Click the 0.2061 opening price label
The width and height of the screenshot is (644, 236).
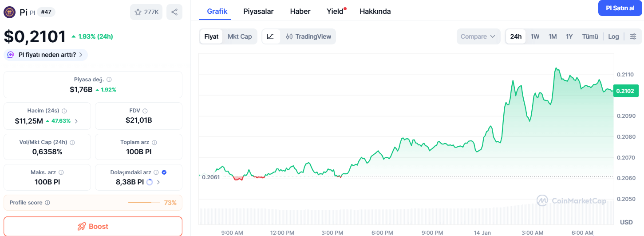(x=210, y=177)
